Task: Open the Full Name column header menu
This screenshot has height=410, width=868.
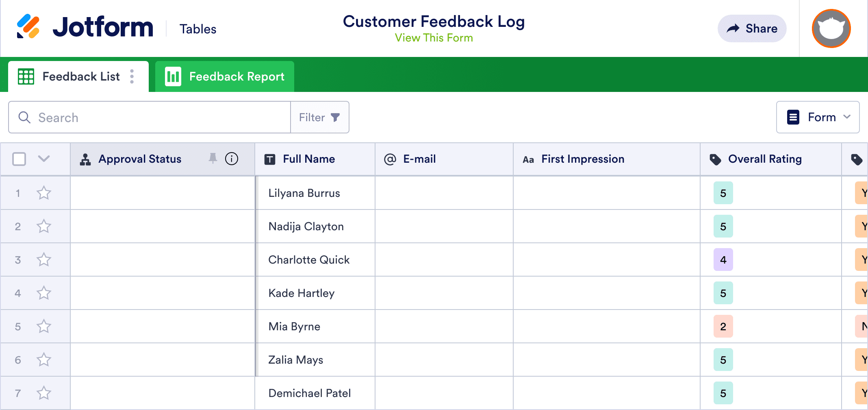Action: pyautogui.click(x=309, y=159)
